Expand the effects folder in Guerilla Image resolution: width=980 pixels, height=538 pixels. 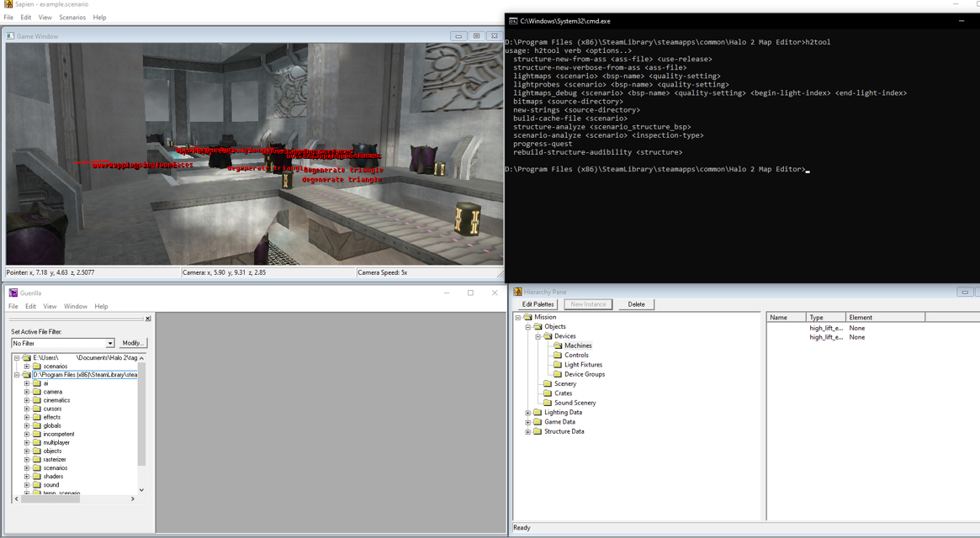click(x=27, y=418)
